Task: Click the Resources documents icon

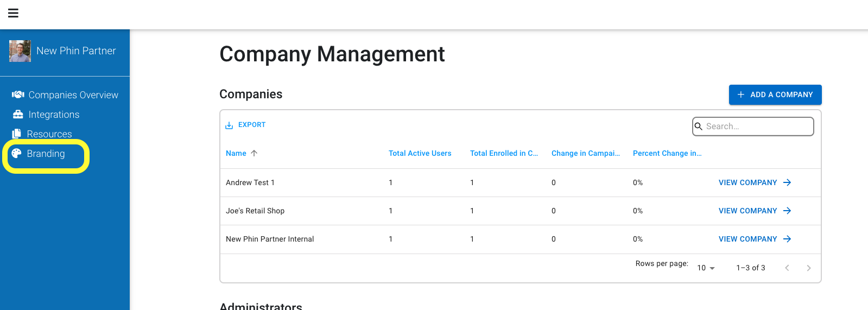Action: click(17, 134)
